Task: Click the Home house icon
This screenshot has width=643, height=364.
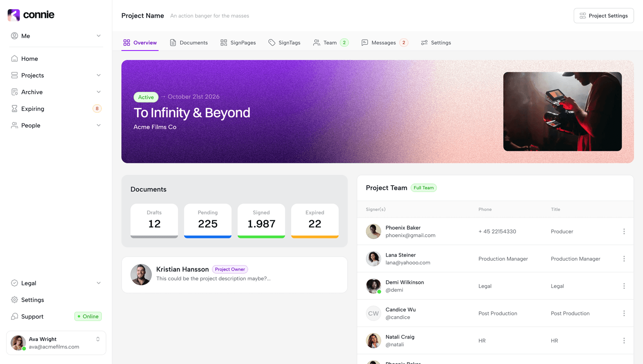Action: [x=15, y=59]
